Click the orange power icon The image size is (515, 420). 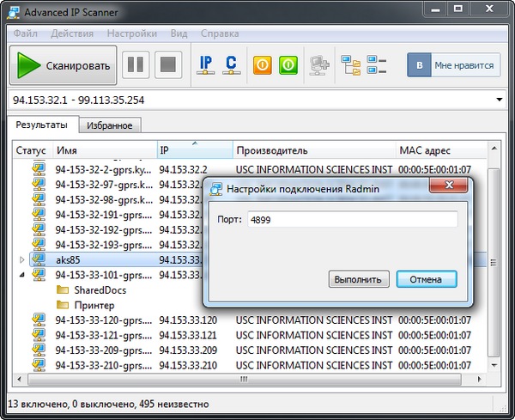(262, 65)
